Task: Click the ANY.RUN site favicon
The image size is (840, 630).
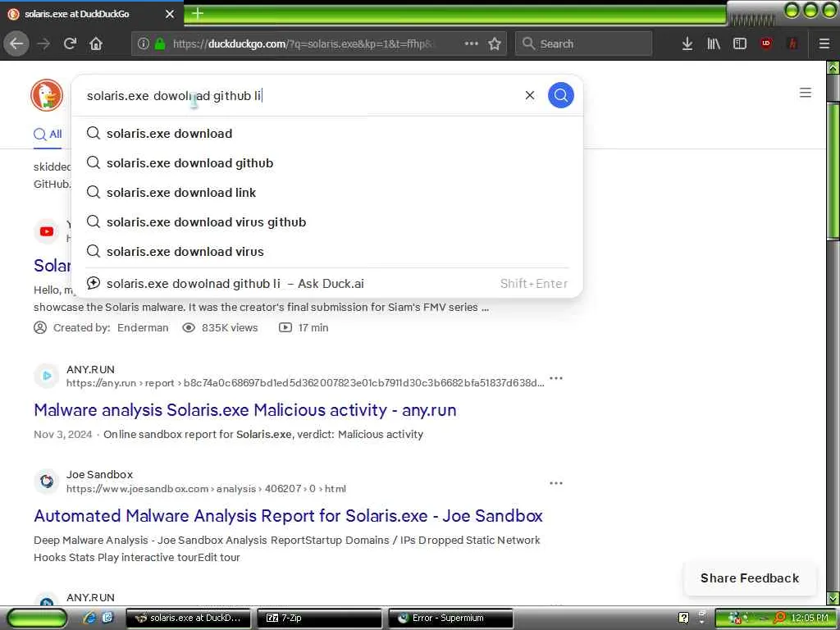Action: pyautogui.click(x=47, y=376)
